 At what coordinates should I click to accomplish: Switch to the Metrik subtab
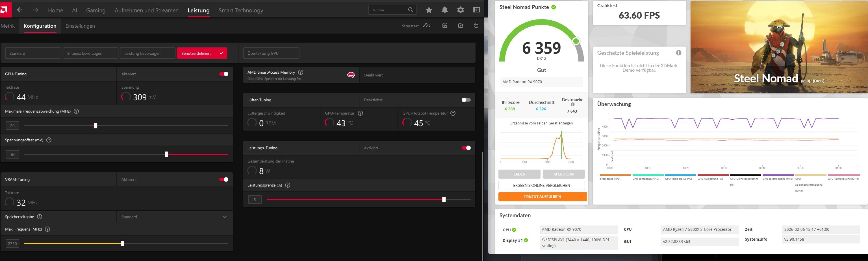(7, 26)
